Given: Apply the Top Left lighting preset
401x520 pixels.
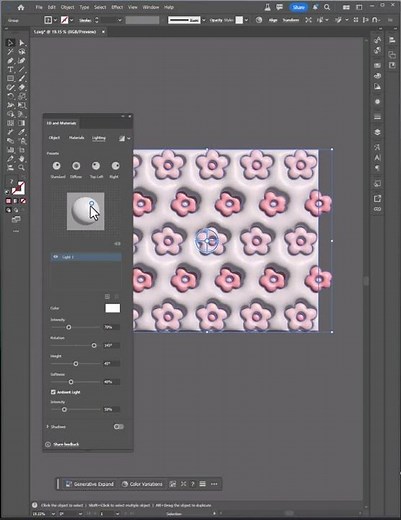Looking at the screenshot, I should 96,166.
